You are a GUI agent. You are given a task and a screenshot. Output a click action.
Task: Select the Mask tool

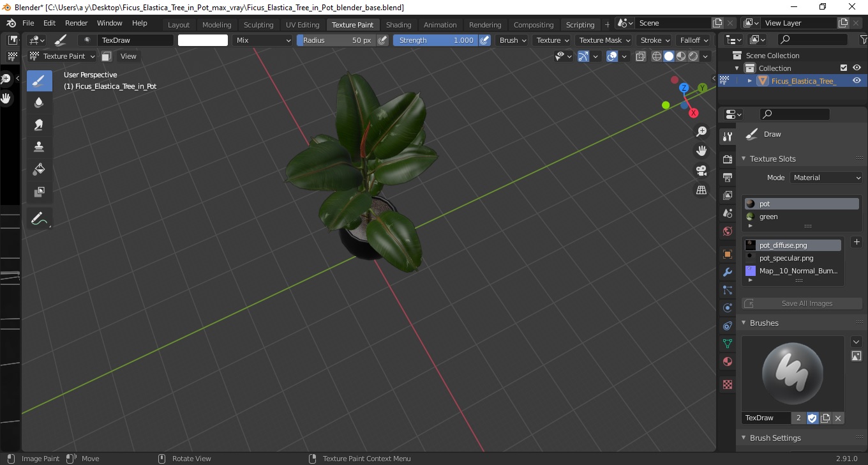click(39, 192)
